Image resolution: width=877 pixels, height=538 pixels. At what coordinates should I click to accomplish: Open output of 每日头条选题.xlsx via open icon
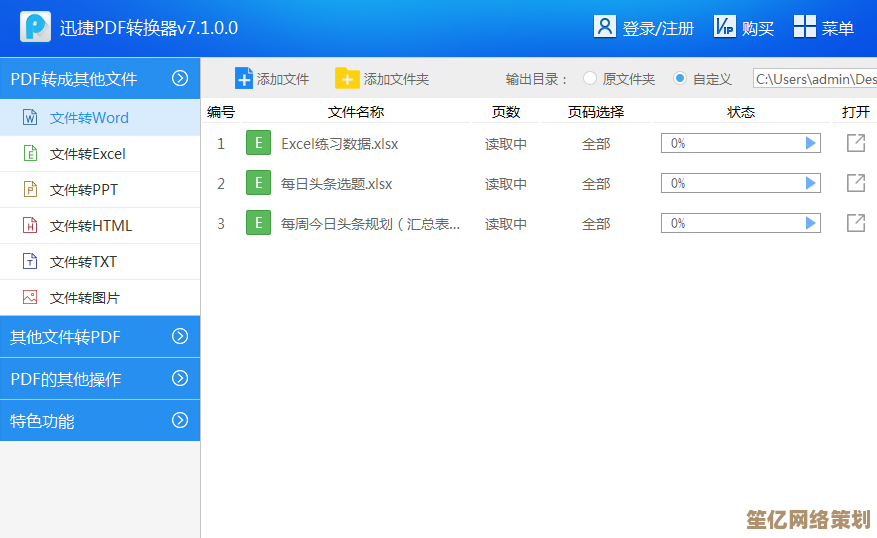point(856,183)
